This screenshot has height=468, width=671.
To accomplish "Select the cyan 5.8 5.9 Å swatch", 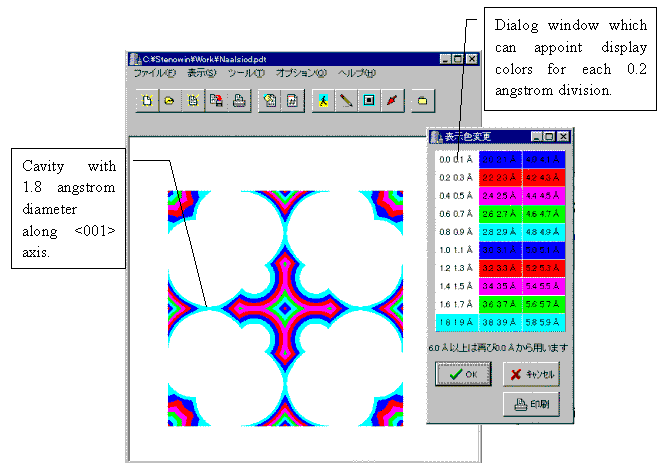I will [544, 322].
